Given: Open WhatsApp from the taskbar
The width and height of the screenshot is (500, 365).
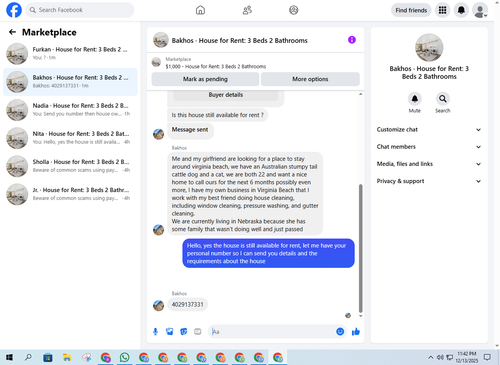Looking at the screenshot, I should click(x=125, y=358).
